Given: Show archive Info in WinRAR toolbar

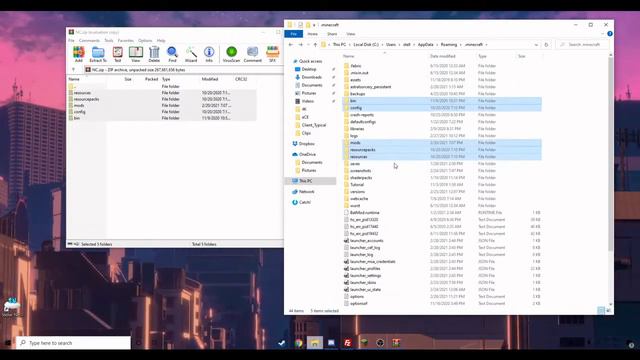Looking at the screenshot, I should [x=209, y=54].
